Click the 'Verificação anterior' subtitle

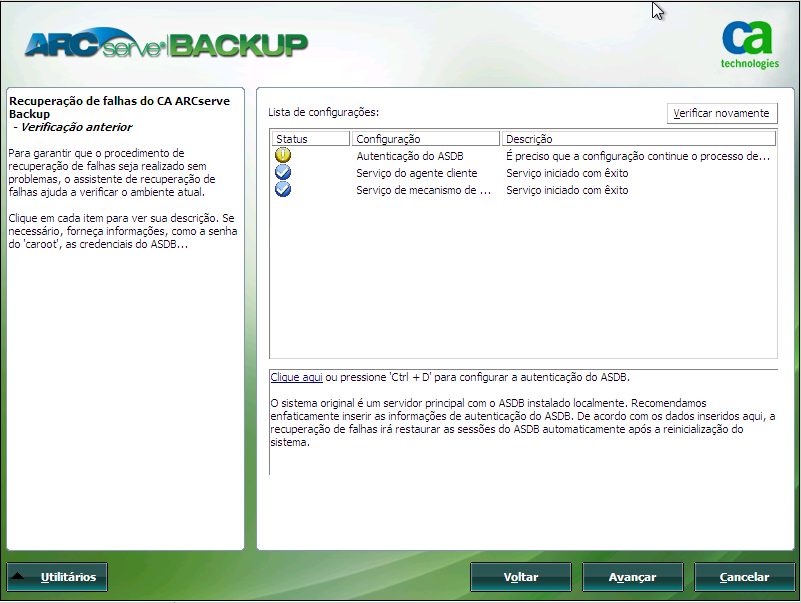click(76, 127)
